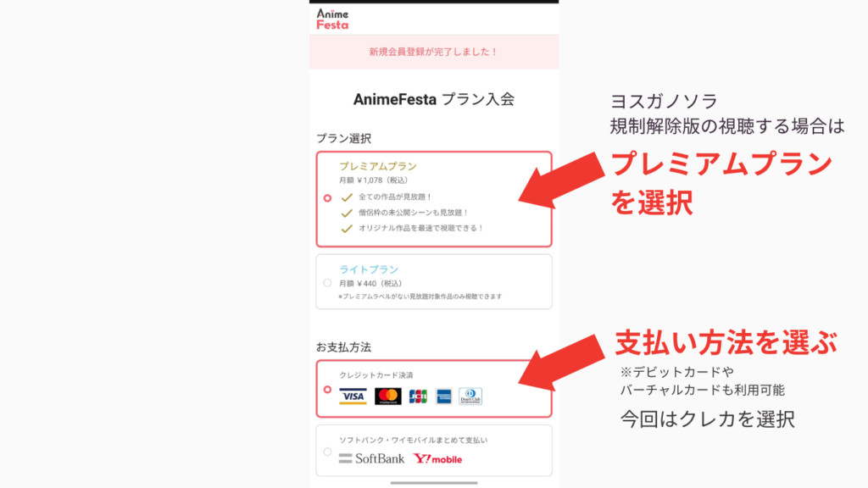Click the VISA card icon
Viewport: 868px width, 488px height.
pos(353,396)
